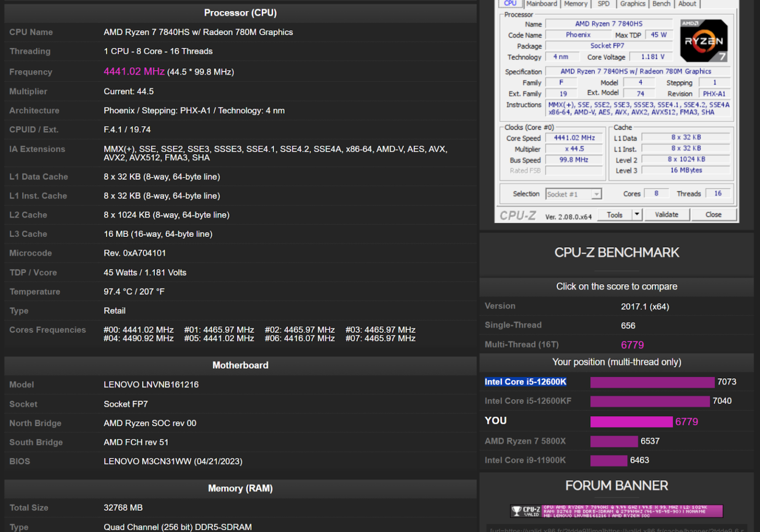Click the Tools button
The width and height of the screenshot is (760, 532).
coord(615,215)
